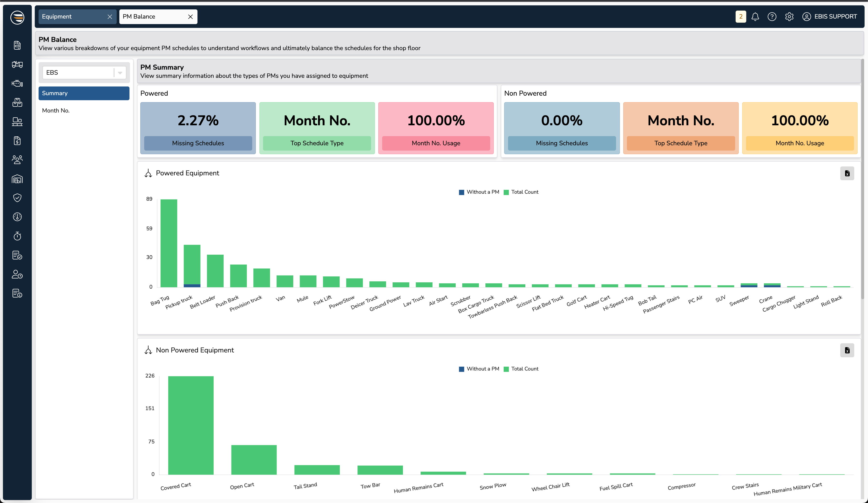
Task: Open the help question mark icon
Action: (772, 17)
